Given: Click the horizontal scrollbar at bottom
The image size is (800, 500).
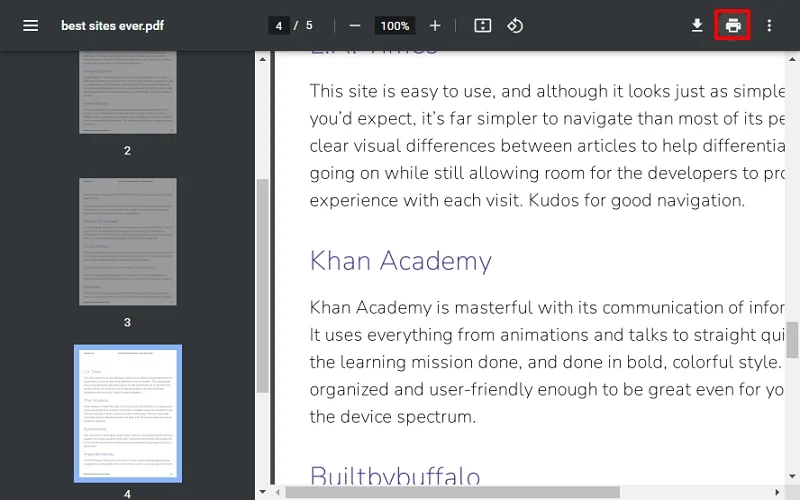Looking at the screenshot, I should point(450,492).
